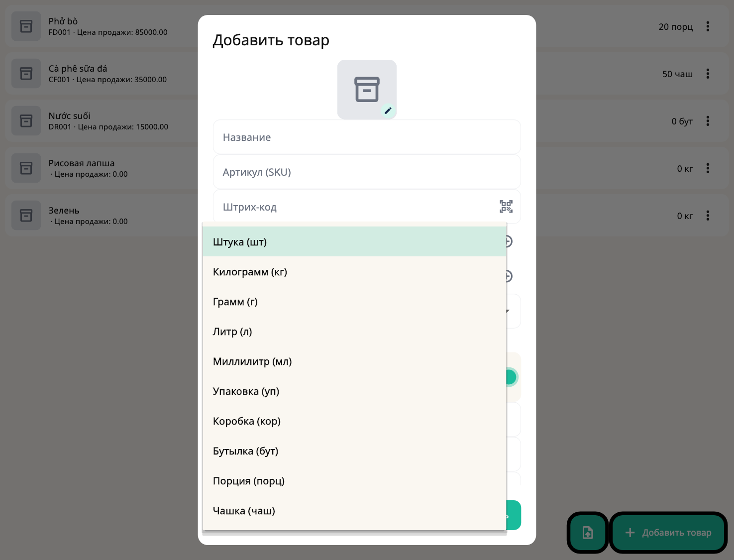734x560 pixels.
Task: Edit product image with pencil icon
Action: (388, 111)
